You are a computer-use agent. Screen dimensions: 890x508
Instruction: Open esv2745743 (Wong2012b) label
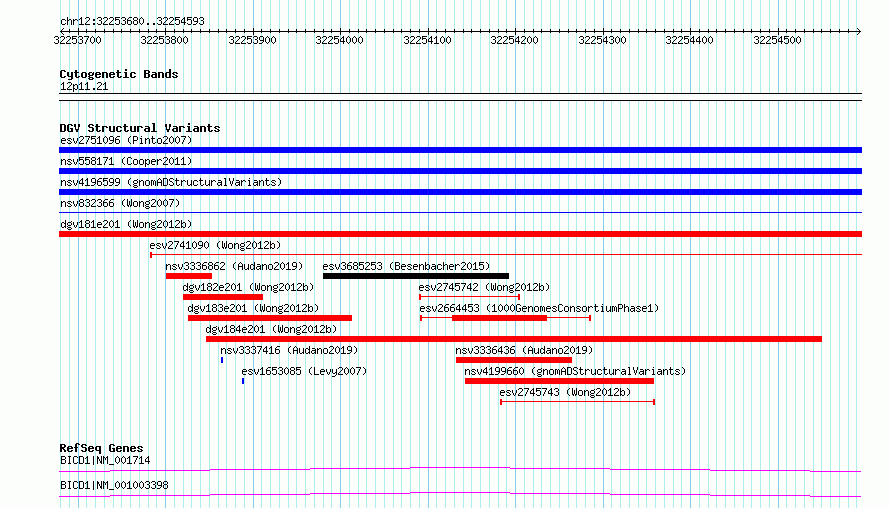(565, 392)
